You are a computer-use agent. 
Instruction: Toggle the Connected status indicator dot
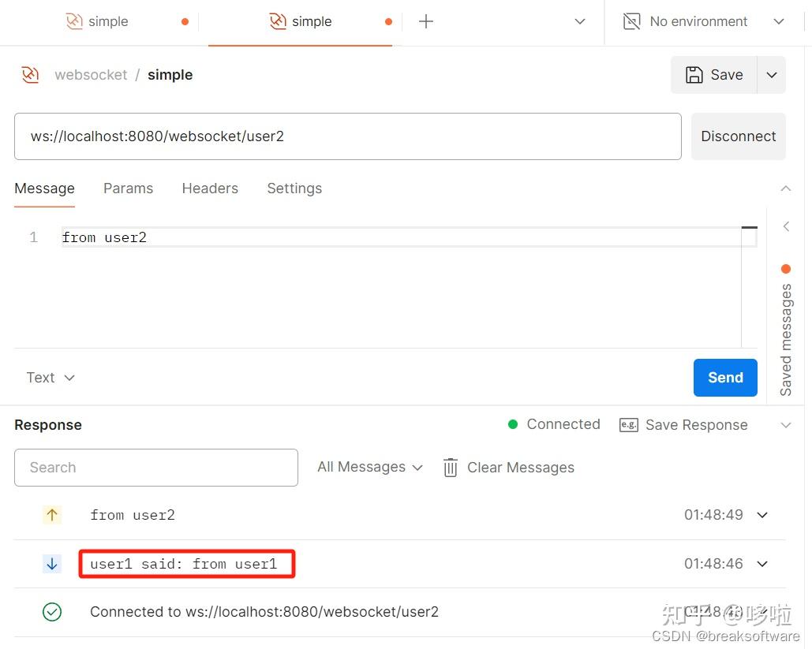513,424
